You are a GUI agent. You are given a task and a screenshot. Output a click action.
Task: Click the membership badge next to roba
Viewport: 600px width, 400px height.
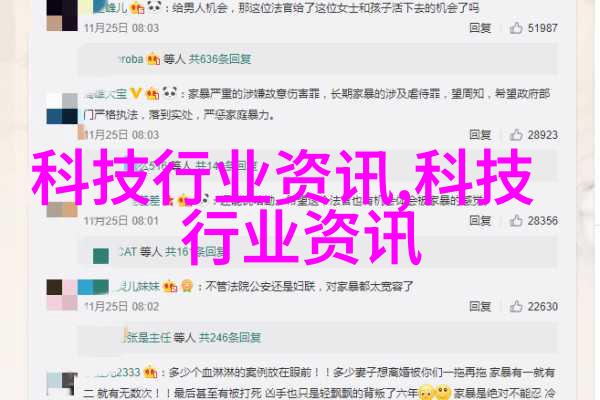153,59
